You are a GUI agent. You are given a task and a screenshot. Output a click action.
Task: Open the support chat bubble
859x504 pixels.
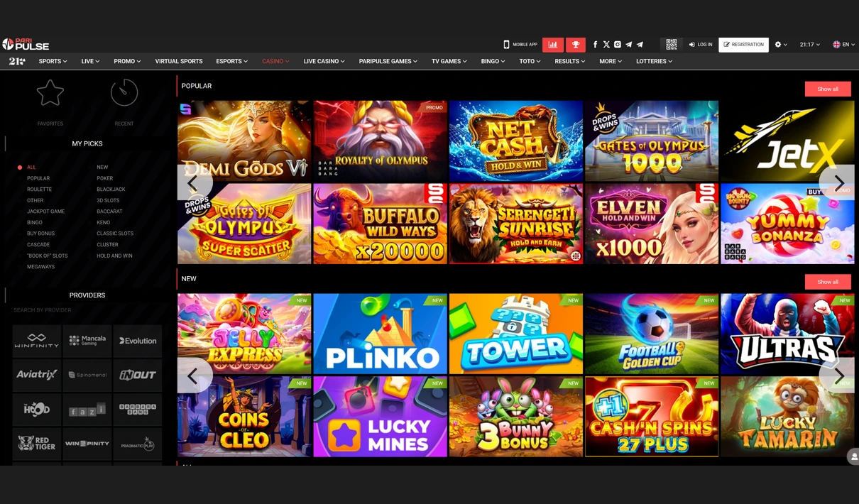point(853,456)
